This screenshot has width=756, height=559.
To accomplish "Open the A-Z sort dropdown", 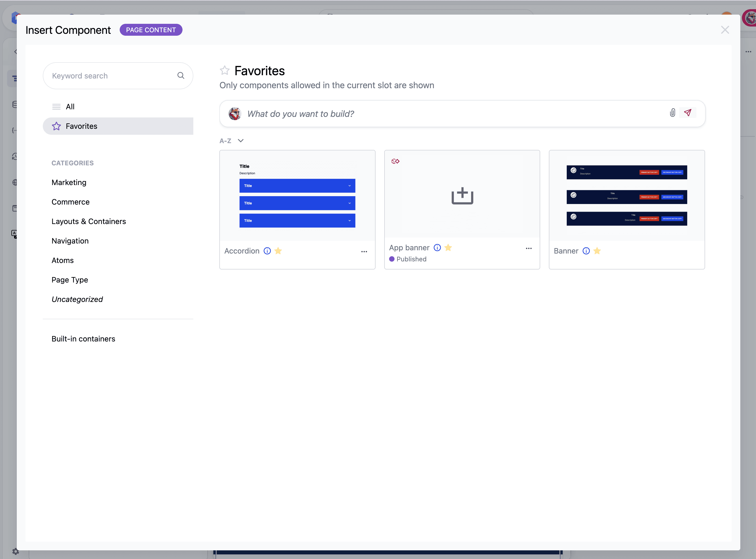I will 232,141.
